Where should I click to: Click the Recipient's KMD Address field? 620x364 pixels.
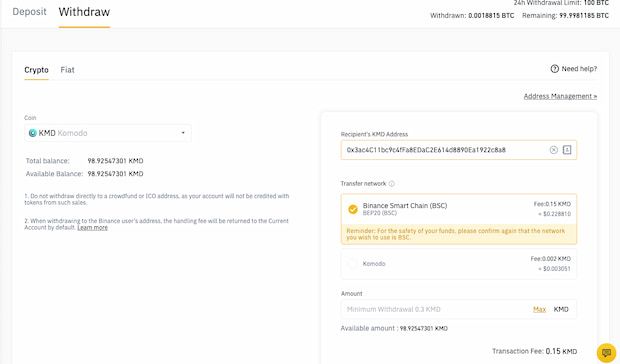(459, 150)
